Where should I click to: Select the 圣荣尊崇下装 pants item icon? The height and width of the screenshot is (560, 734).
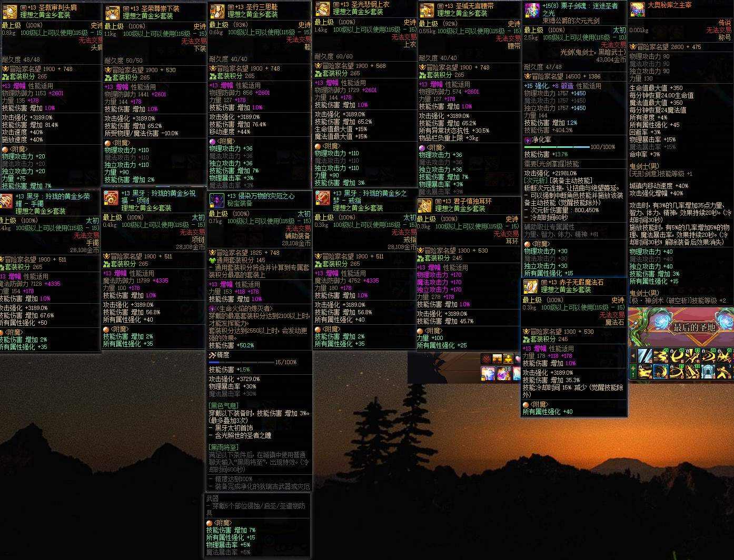112,13
